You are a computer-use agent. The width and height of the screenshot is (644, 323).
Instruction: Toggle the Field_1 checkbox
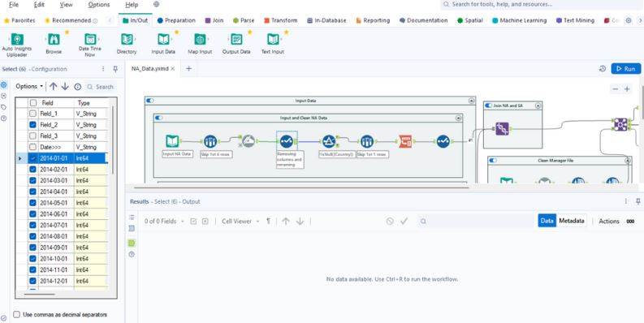[32, 114]
